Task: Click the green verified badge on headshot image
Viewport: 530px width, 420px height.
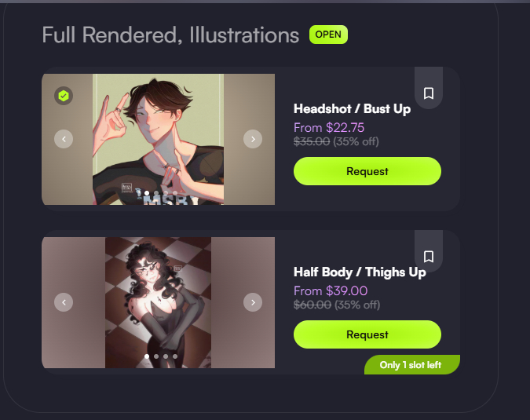Action: [x=64, y=96]
